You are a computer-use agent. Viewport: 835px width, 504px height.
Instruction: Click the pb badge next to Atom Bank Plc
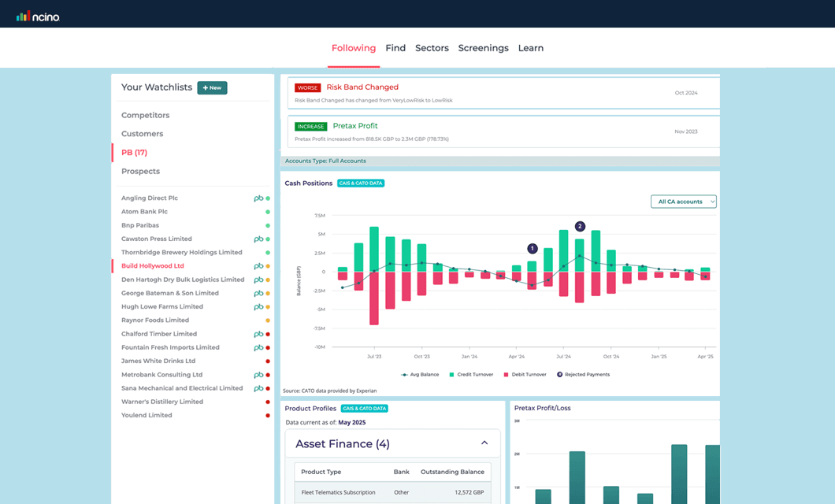[x=258, y=211]
